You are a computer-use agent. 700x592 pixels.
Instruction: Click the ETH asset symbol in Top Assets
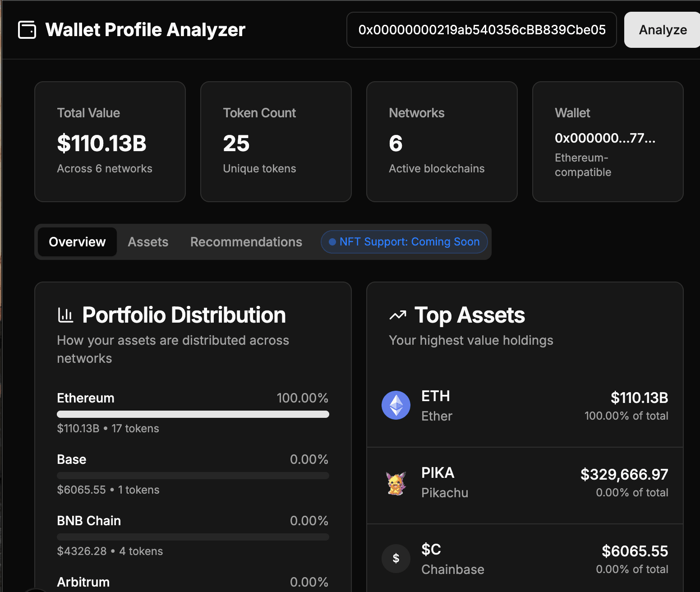point(436,396)
